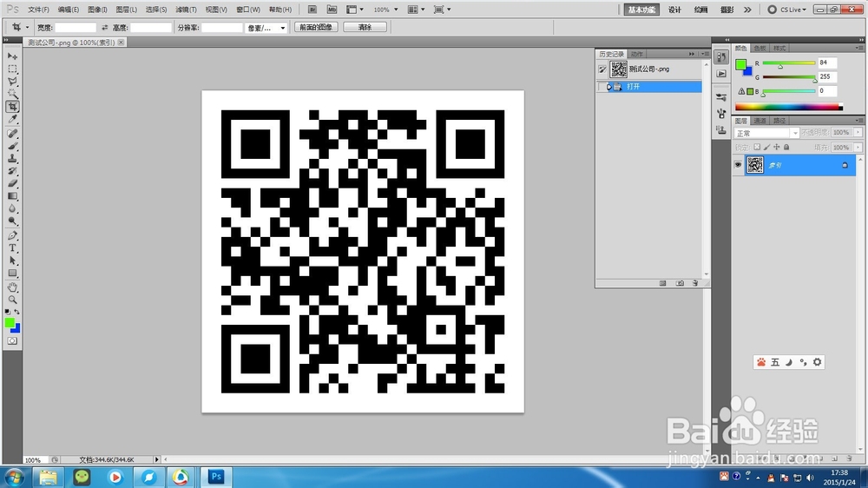The image size is (868, 488).
Task: Select the Pen tool
Action: coord(12,235)
